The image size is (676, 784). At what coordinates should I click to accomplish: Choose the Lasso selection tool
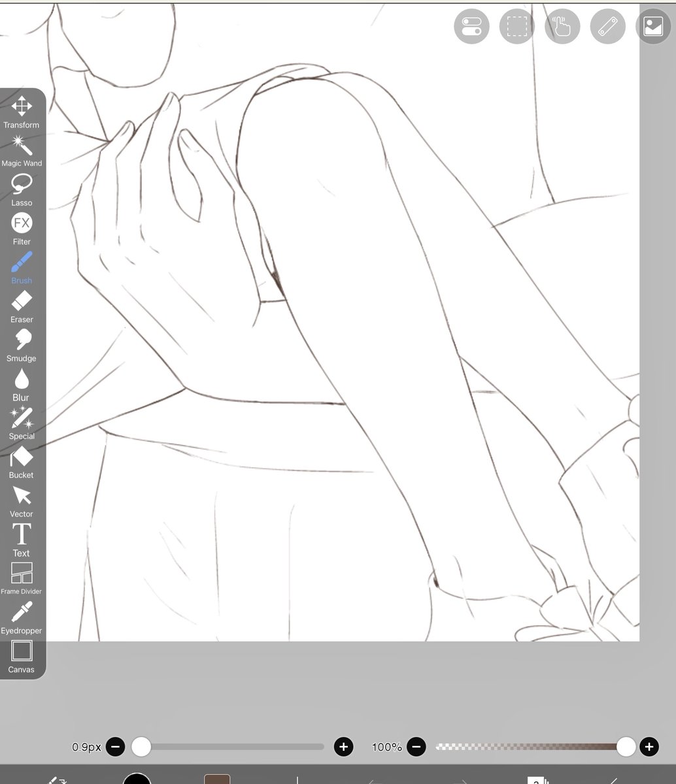[22, 190]
